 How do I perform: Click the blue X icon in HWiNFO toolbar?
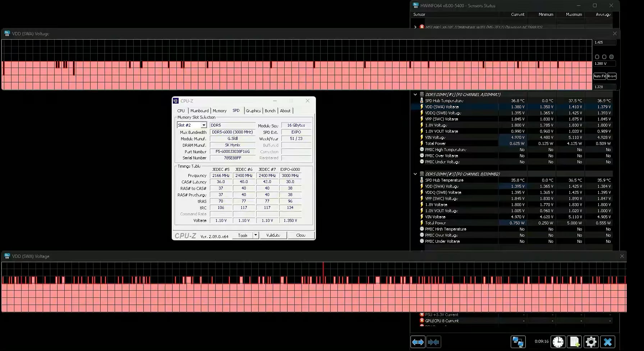coord(607,342)
